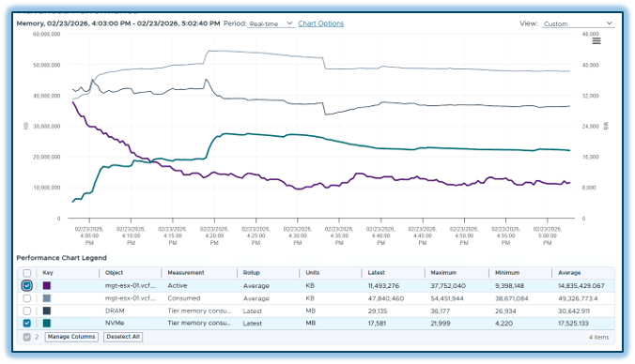
Task: Click the 17,525.133 NVMe average value
Action: 573,323
